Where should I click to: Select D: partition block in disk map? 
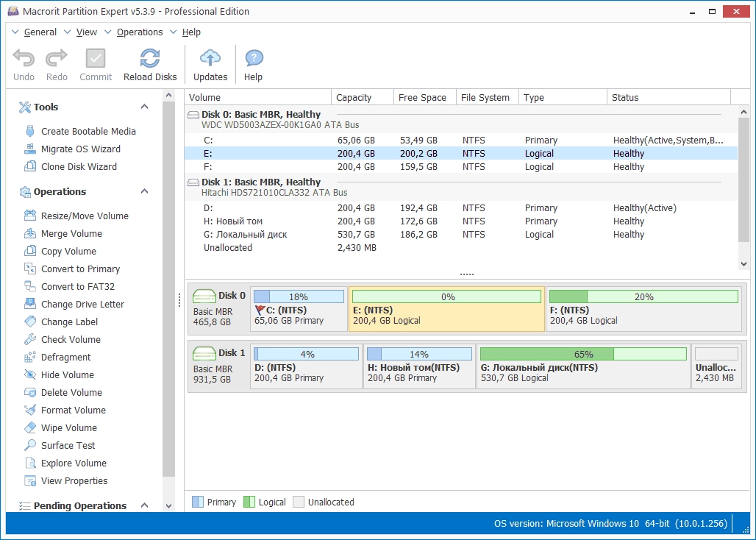(x=306, y=366)
